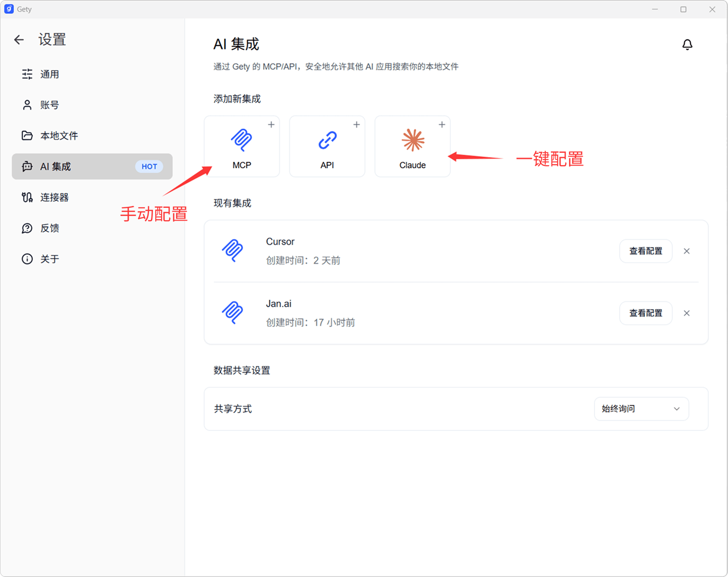Add a new API integration
This screenshot has height=577, width=728.
(327, 146)
